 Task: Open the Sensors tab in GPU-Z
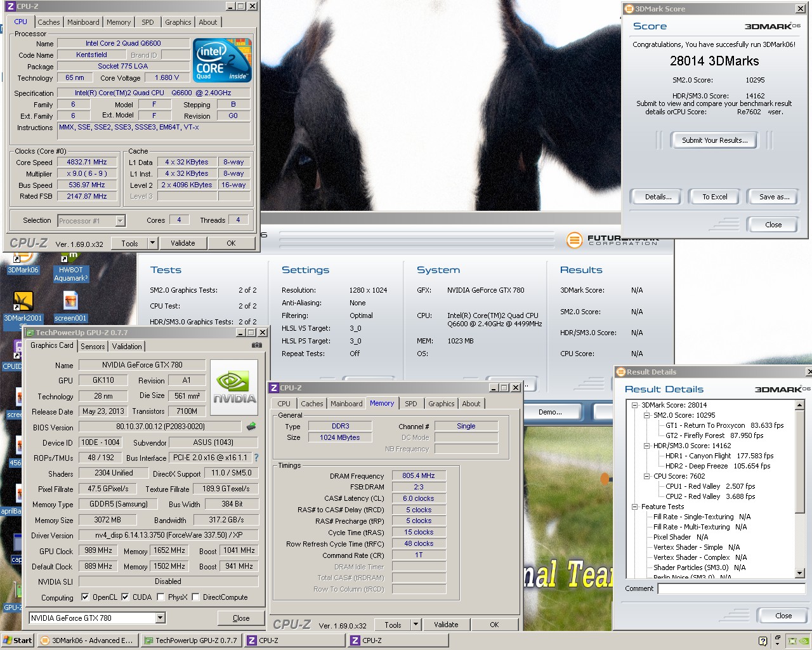click(x=93, y=347)
